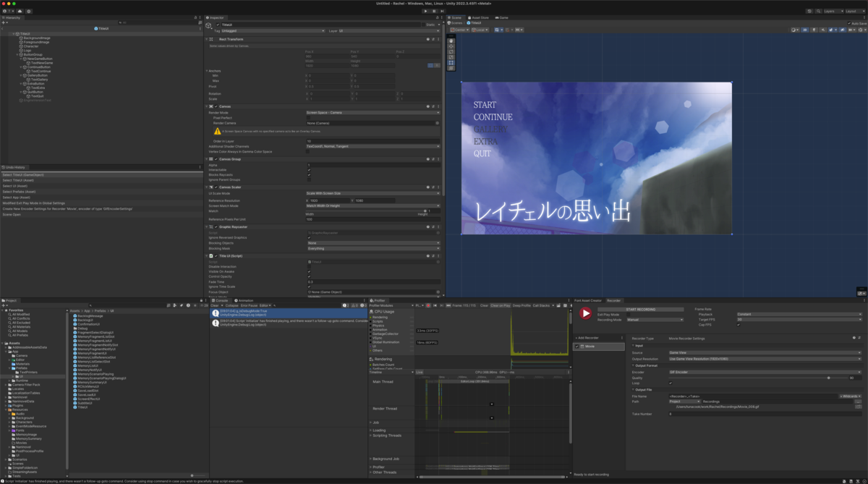Toggle the Cap FPS checkbox in Recorder
This screenshot has height=484, width=868.
pyautogui.click(x=739, y=325)
